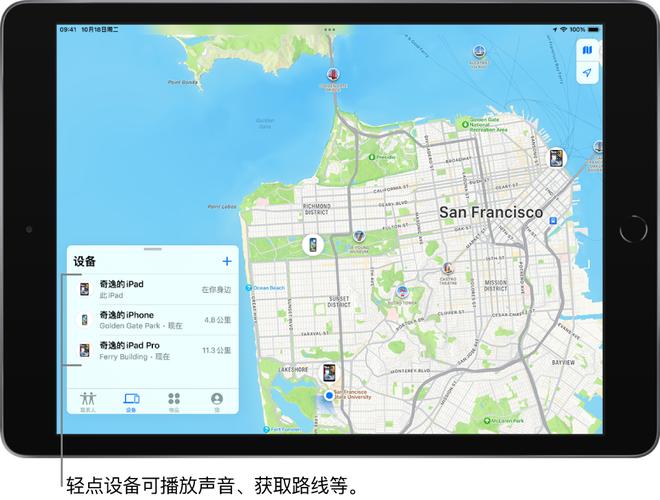Screen dimensions: 660x500
Task: Select the Devices tab
Action: [x=131, y=402]
